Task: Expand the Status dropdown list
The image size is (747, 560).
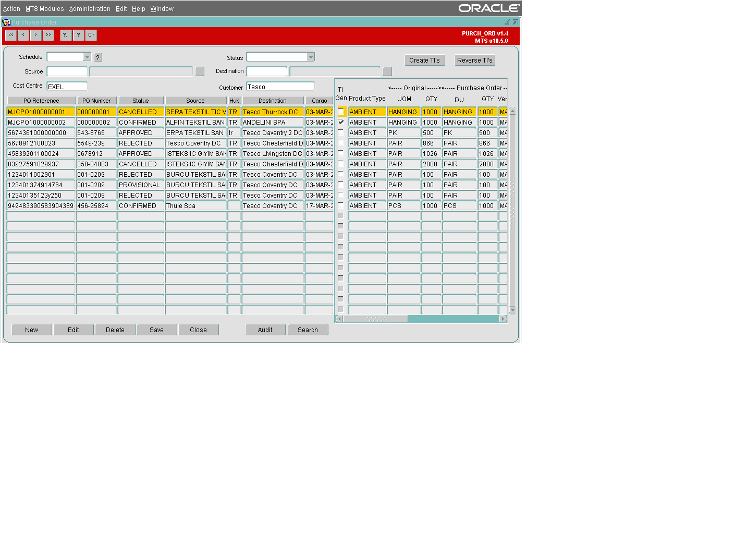Action: (x=311, y=57)
